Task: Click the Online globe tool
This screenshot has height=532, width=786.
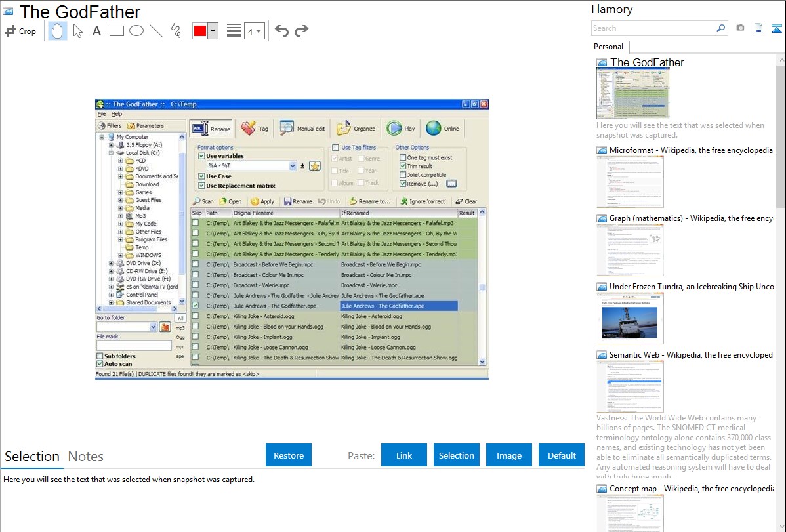Action: (443, 129)
